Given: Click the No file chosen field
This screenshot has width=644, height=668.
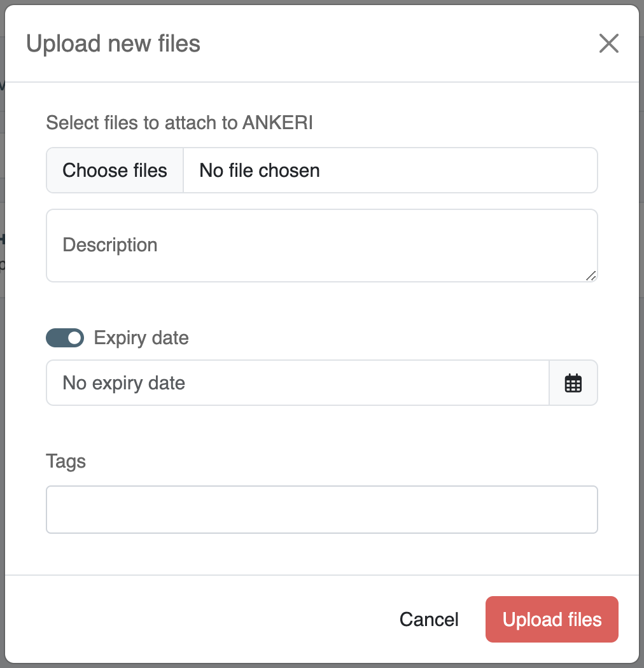Looking at the screenshot, I should tap(390, 170).
